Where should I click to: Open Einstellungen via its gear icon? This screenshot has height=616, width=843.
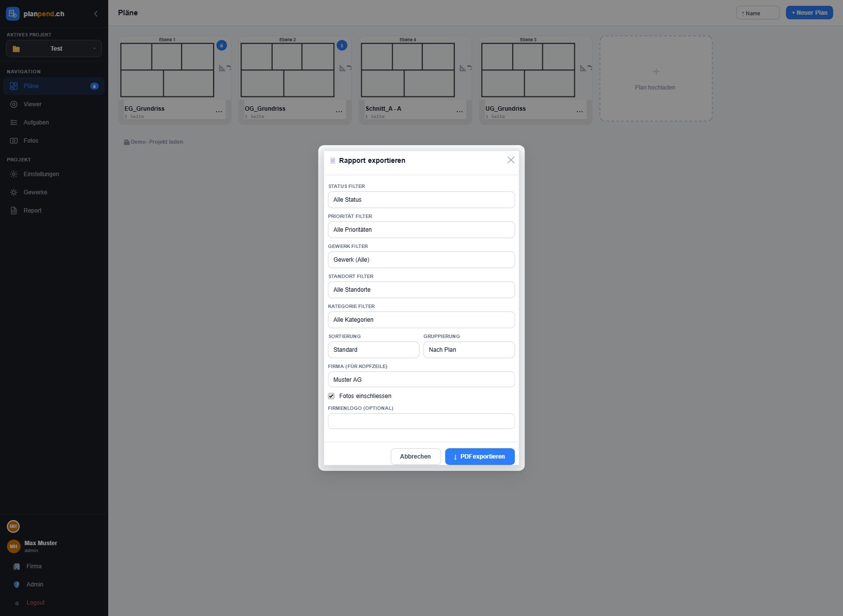pyautogui.click(x=14, y=174)
